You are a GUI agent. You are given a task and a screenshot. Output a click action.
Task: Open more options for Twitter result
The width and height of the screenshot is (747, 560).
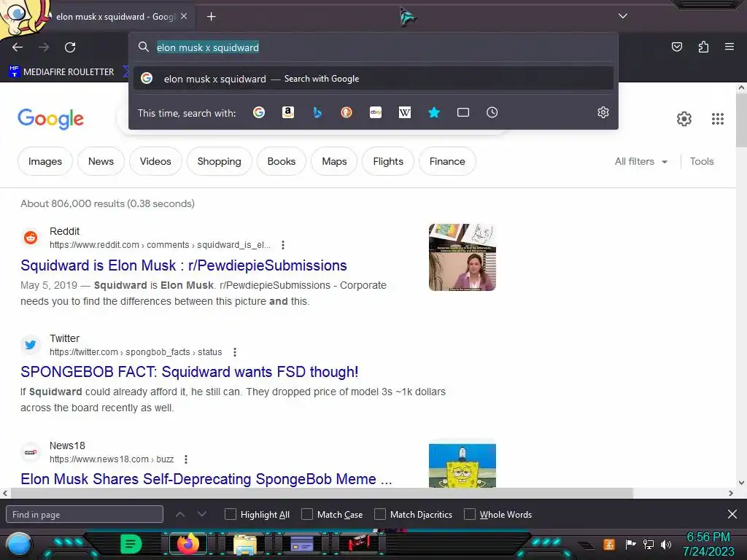click(234, 352)
